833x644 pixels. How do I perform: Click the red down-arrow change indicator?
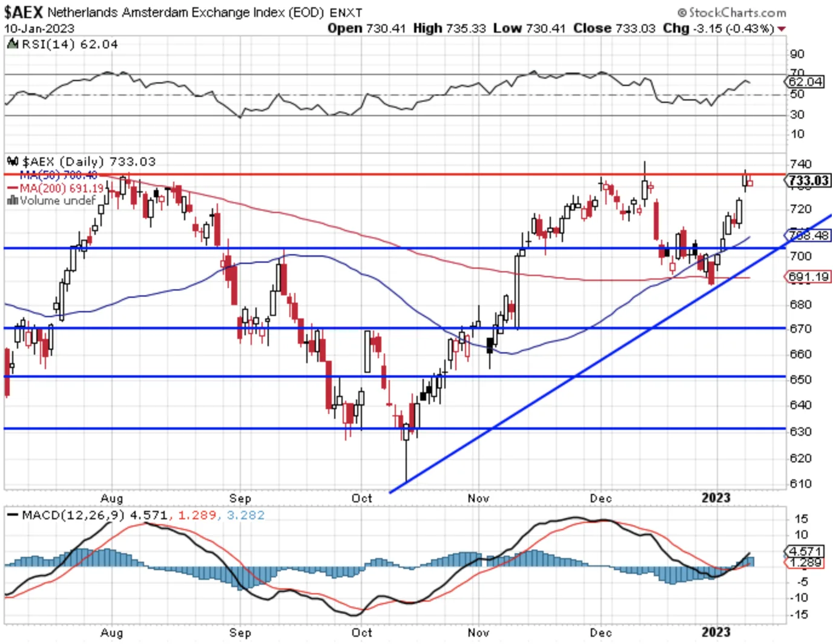(782, 29)
